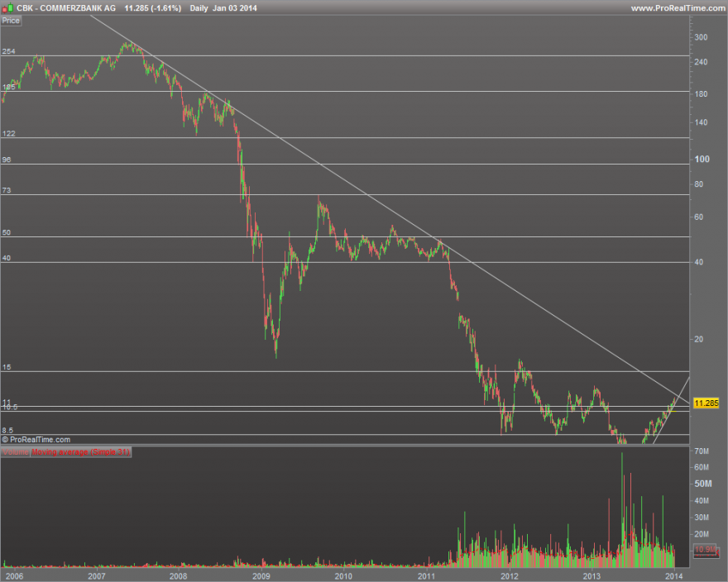Open the Price indicator label
The image size is (728, 582).
click(x=11, y=21)
